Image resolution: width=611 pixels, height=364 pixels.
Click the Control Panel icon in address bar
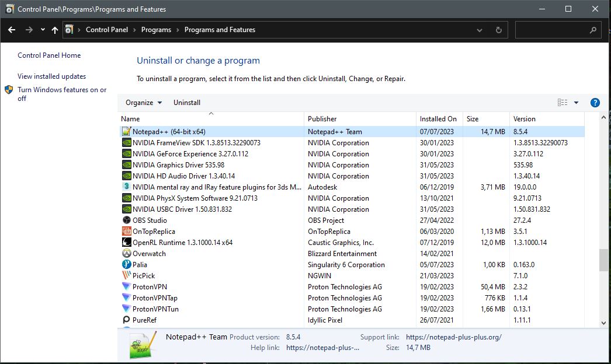click(x=69, y=30)
